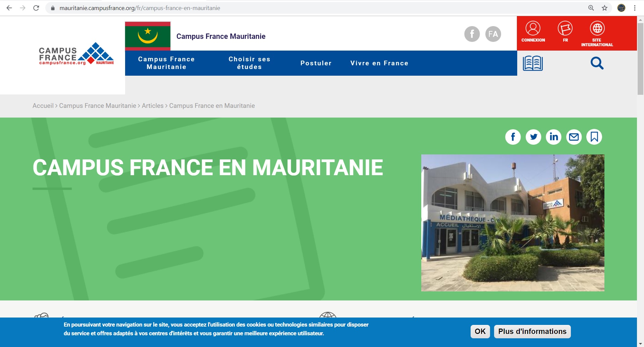
Task: Click the Médiathèque building photo
Action: tap(513, 223)
